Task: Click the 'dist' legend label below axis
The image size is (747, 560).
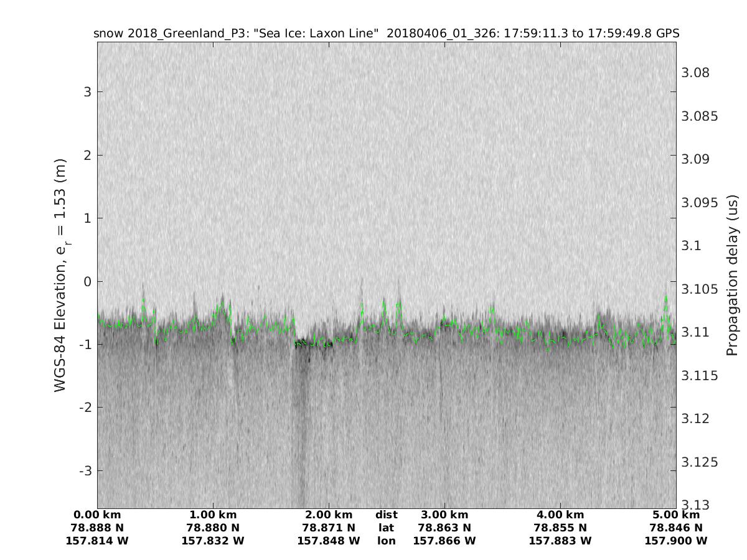Action: pos(387,515)
